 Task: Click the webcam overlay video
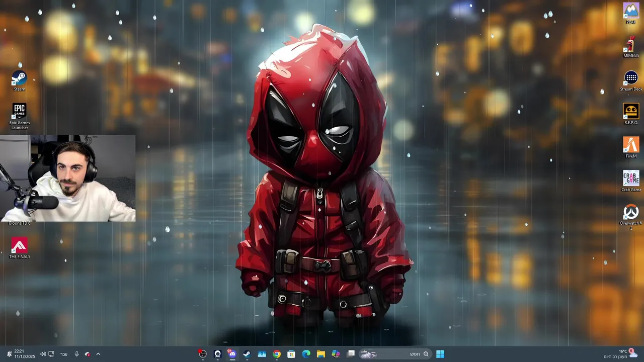67,178
